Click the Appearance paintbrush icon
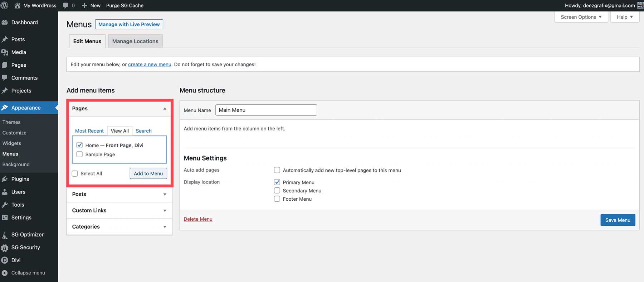The width and height of the screenshot is (644, 282). click(x=5, y=107)
